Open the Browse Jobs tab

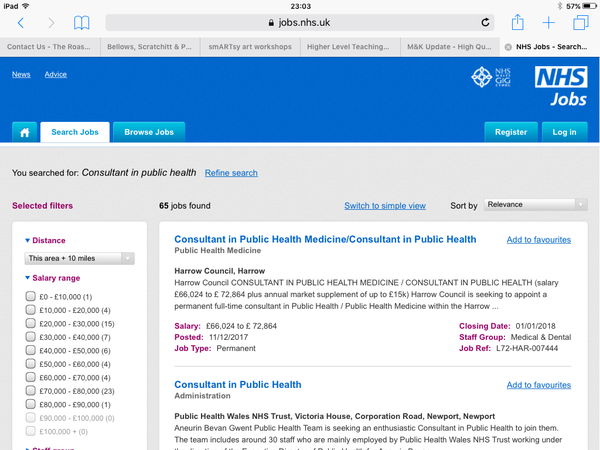coord(149,132)
